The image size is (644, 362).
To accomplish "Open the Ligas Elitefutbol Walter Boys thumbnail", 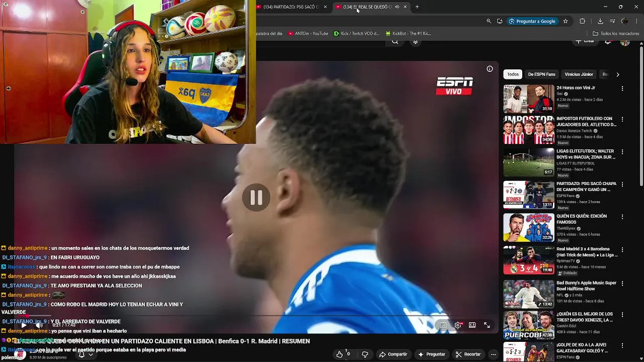I will pos(529,162).
